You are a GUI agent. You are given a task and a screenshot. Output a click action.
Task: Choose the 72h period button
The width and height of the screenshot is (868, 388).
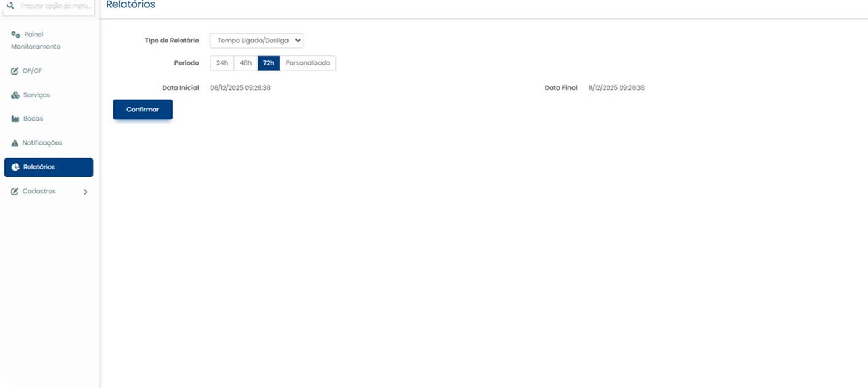click(x=269, y=63)
